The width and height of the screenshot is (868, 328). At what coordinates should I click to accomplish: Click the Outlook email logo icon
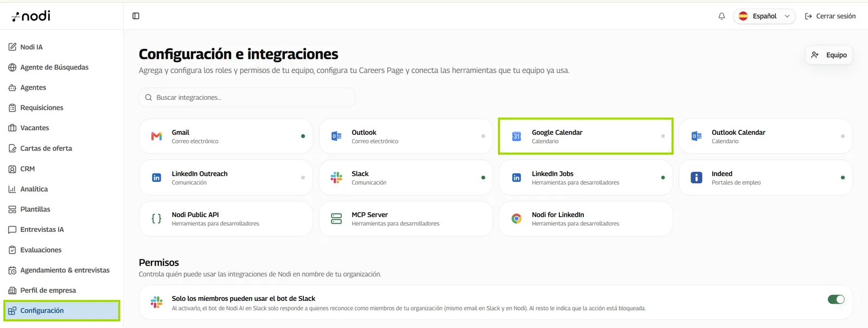(x=336, y=136)
